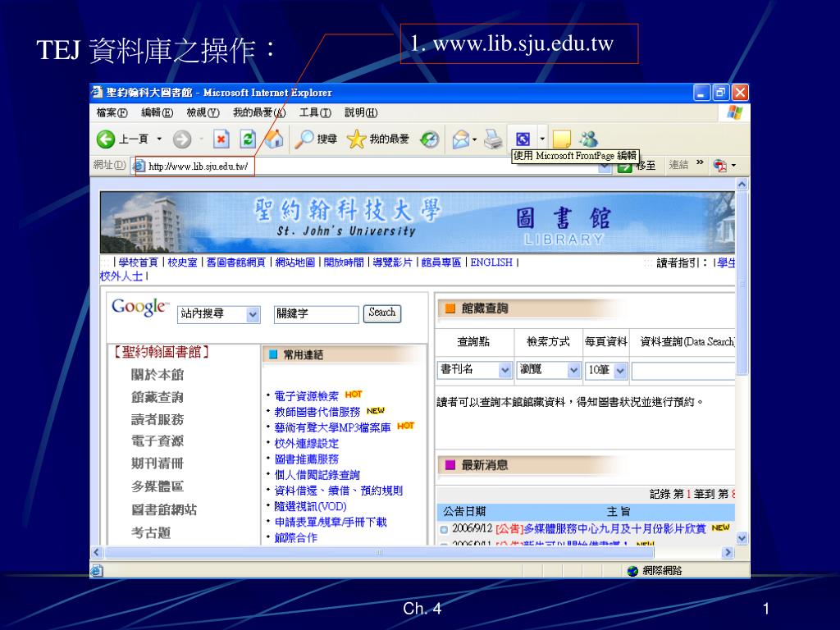Click the PDF converter icon beside Links
Viewport: 840px width, 630px height.
coord(720,166)
